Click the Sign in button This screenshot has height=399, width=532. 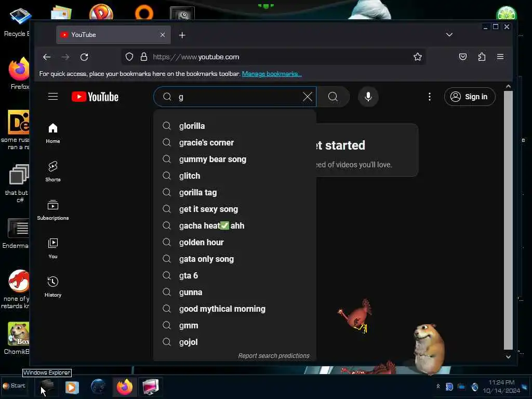470,97
